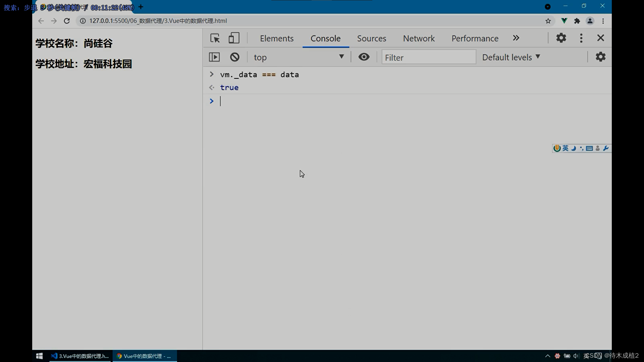The image size is (644, 362).
Task: Open a new browser tab
Action: (x=141, y=7)
